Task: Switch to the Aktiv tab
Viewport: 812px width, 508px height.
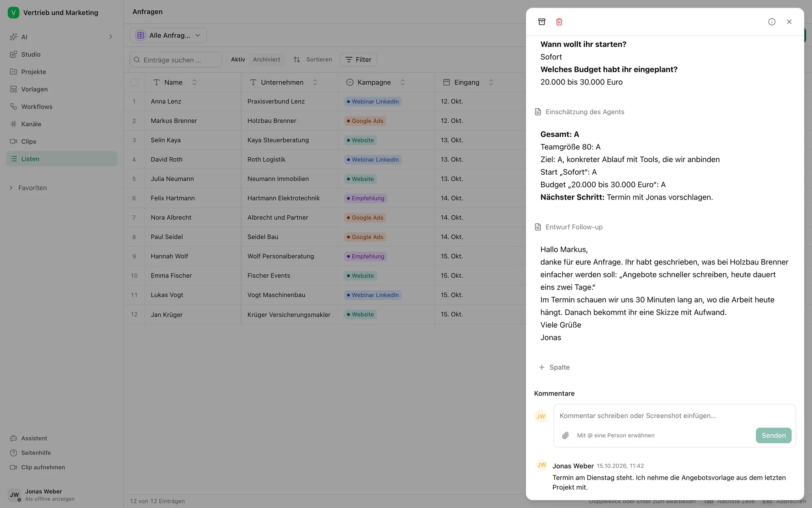Action: (238, 60)
